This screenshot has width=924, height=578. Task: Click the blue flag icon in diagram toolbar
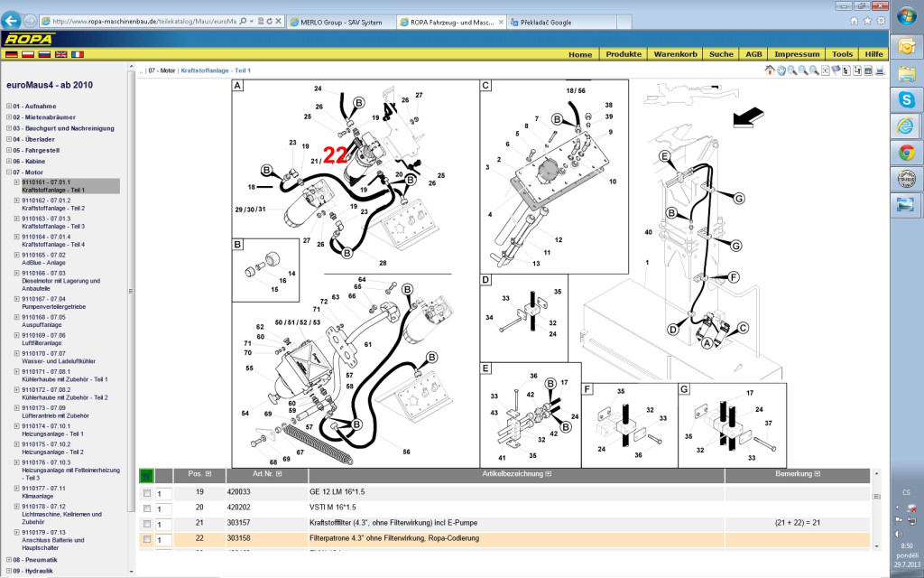pyautogui.click(x=836, y=70)
